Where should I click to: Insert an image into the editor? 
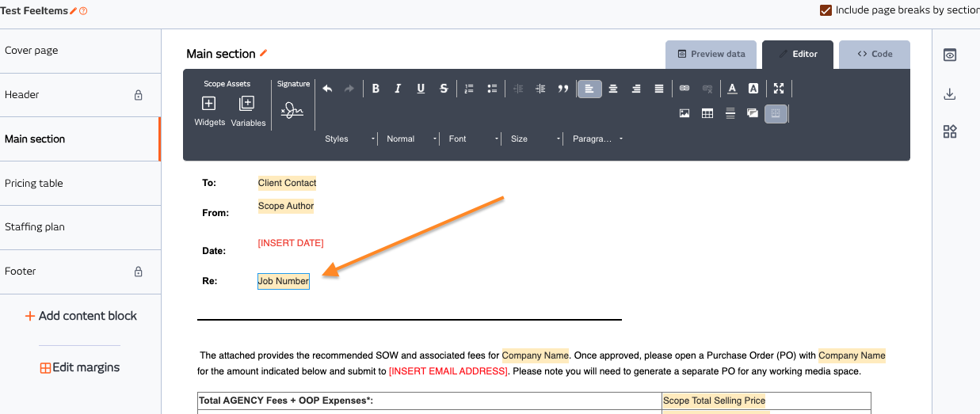684,113
